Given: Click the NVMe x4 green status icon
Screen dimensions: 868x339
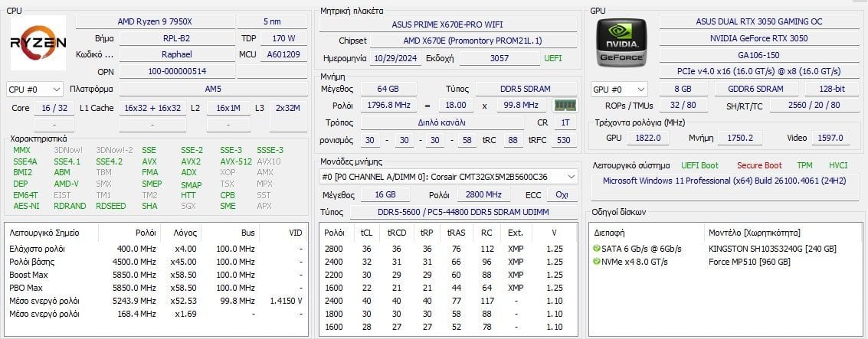Looking at the screenshot, I should [596, 262].
